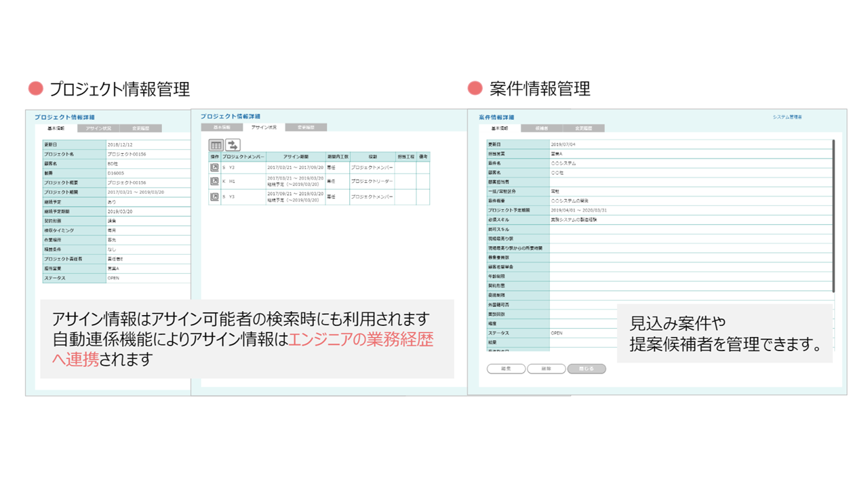Select active アサイン状況 tab in middle panel
The image size is (868, 488).
tap(264, 127)
